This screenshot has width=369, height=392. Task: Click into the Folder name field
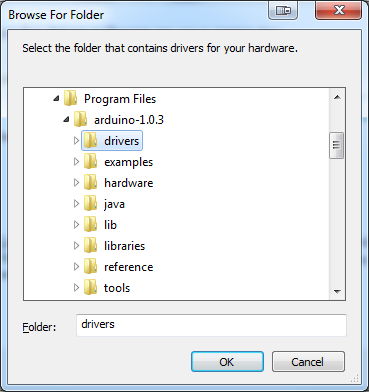coord(211,325)
